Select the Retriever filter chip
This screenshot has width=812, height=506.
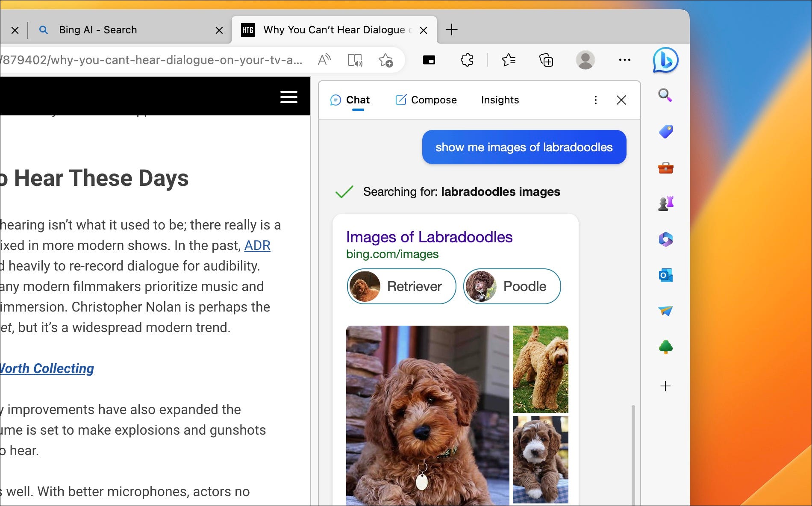pos(401,286)
